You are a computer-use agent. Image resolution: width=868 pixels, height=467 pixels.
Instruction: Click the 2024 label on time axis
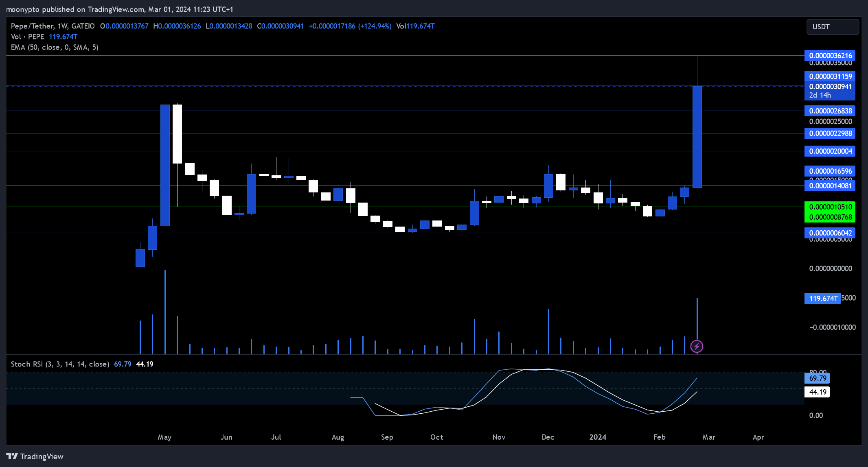[598, 437]
